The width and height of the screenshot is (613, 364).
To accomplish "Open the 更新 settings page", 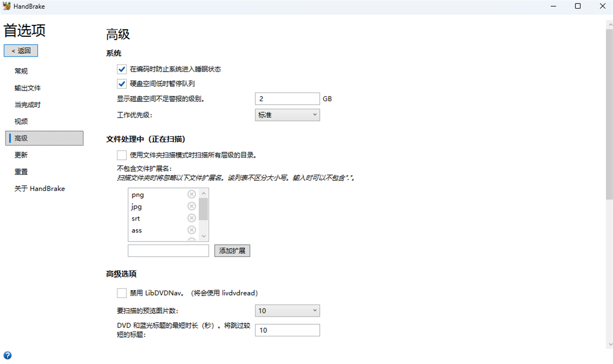I will pos(21,155).
